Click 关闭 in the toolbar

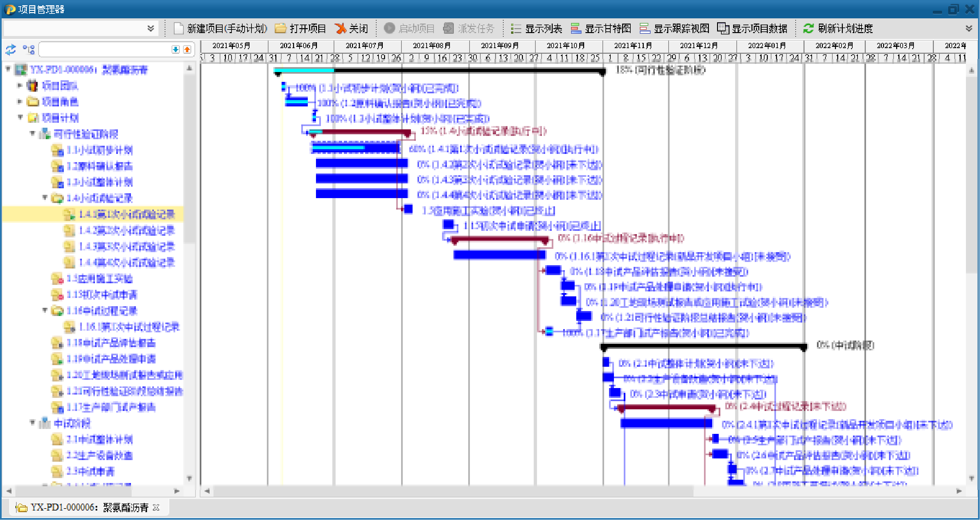tap(352, 28)
